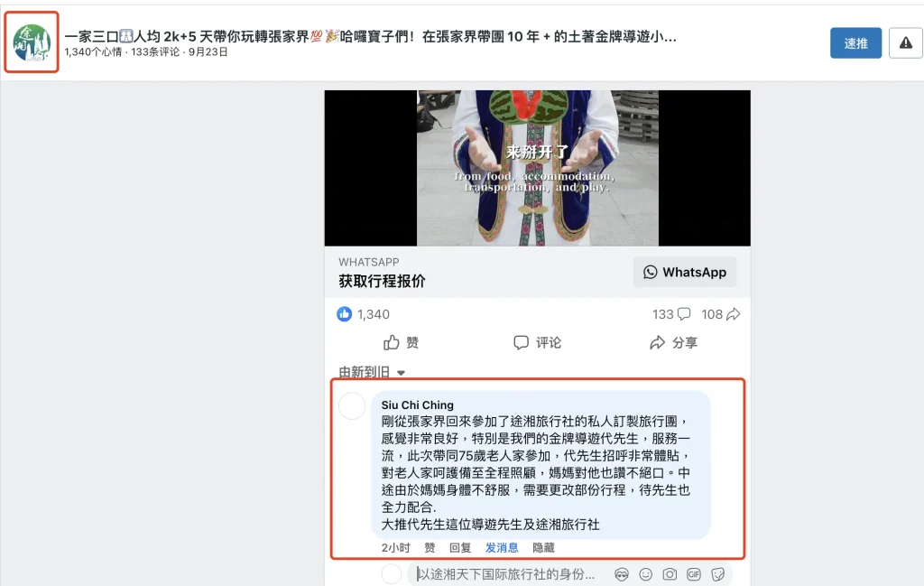The height and width of the screenshot is (586, 924).
Task: Click the blue thumbs-up reaction icon
Action: (344, 314)
